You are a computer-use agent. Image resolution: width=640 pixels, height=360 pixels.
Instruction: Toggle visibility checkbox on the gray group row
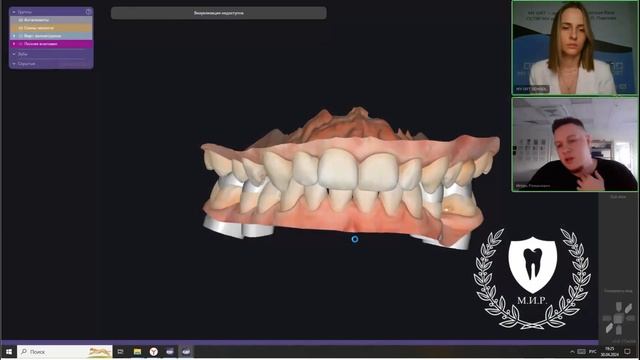[x=21, y=20]
